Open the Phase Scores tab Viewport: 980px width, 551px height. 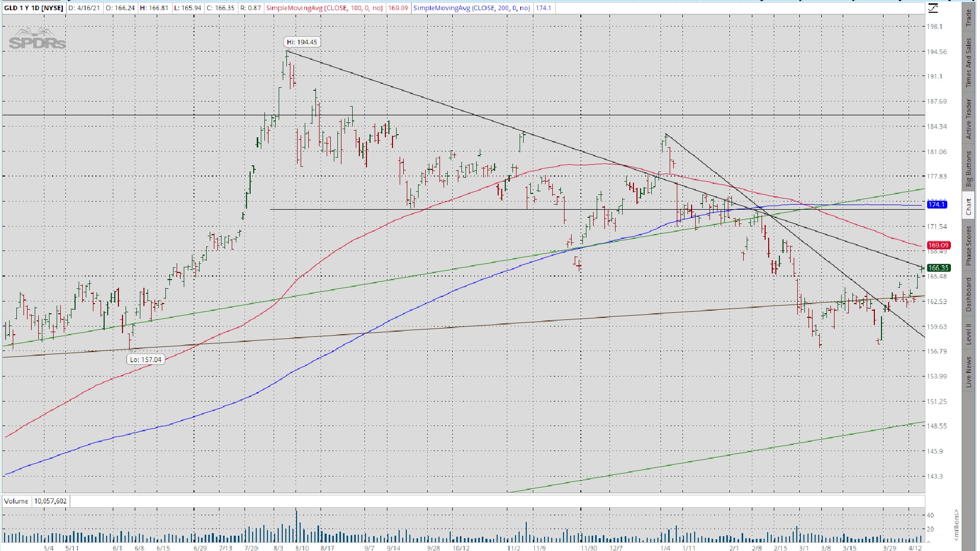pos(968,246)
